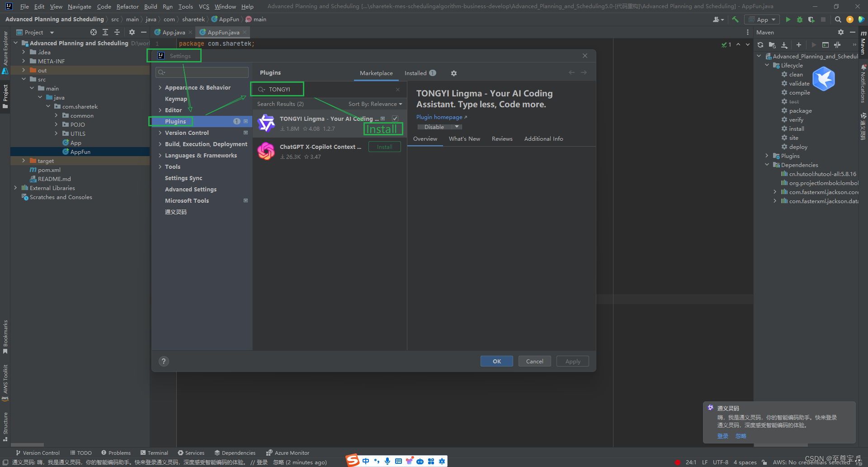Click 登录 link in the notification
Image resolution: width=868 pixels, height=467 pixels.
coord(722,436)
